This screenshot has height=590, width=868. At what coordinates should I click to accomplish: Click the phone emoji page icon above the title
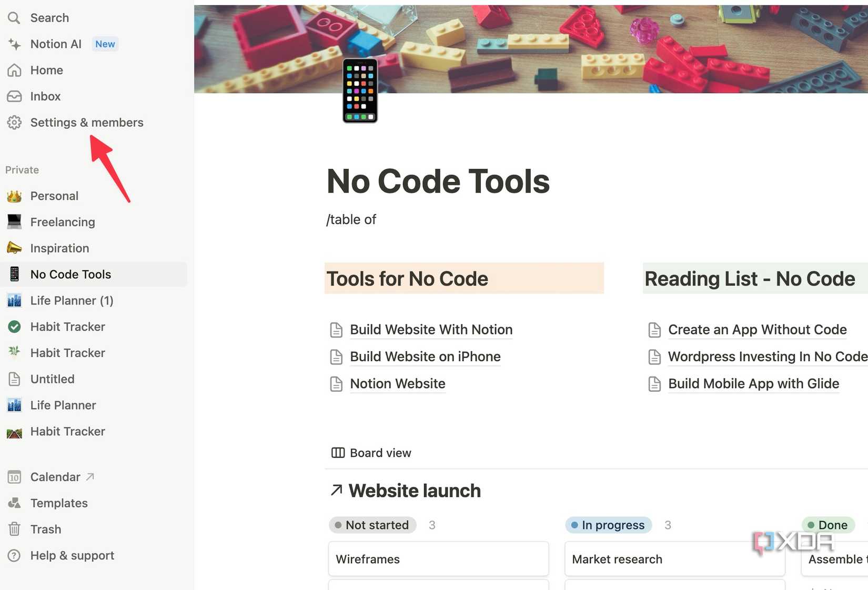(x=360, y=91)
